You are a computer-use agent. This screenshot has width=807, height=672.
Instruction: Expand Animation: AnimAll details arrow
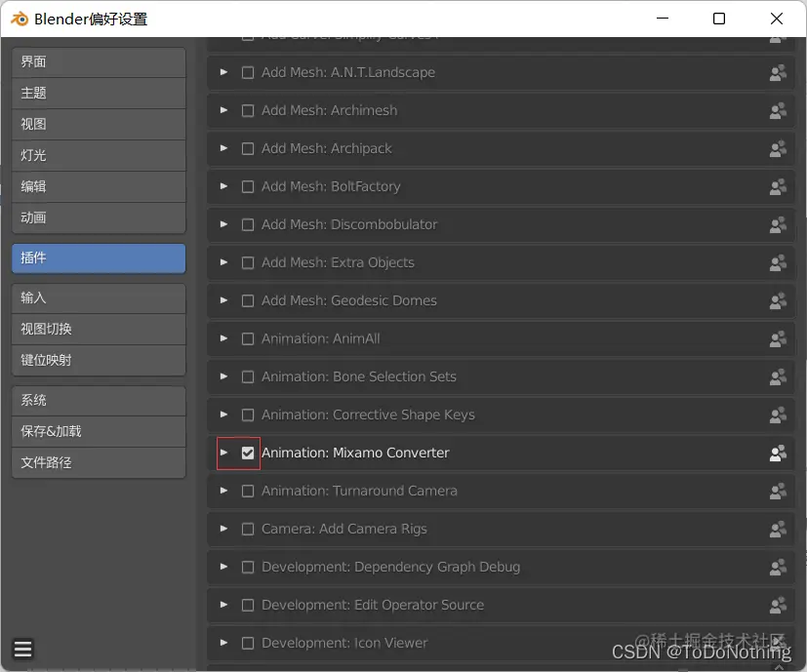pyautogui.click(x=223, y=339)
